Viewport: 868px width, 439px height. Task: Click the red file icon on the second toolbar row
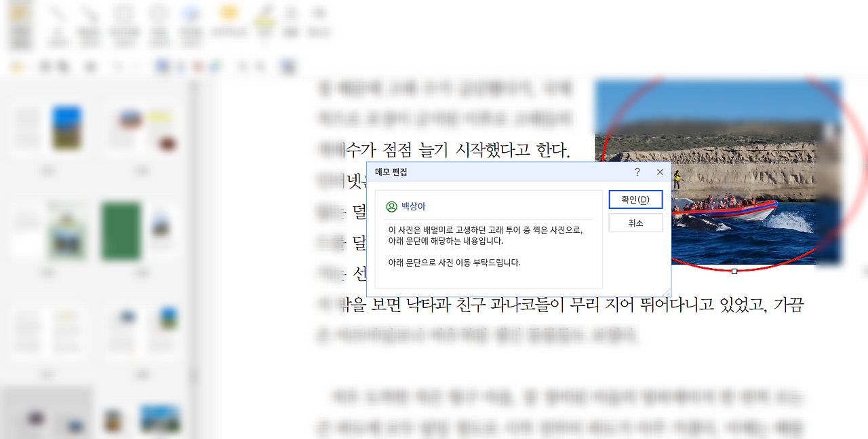click(197, 66)
